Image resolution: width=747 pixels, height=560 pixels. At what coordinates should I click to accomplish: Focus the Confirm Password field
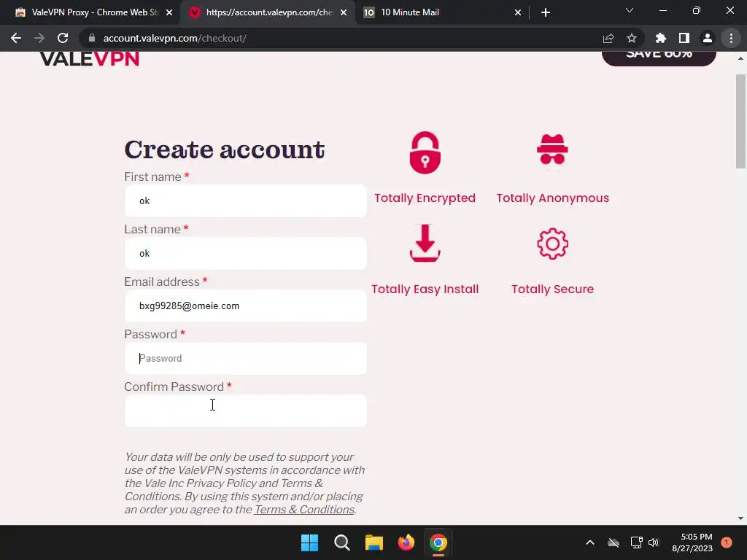tap(245, 411)
